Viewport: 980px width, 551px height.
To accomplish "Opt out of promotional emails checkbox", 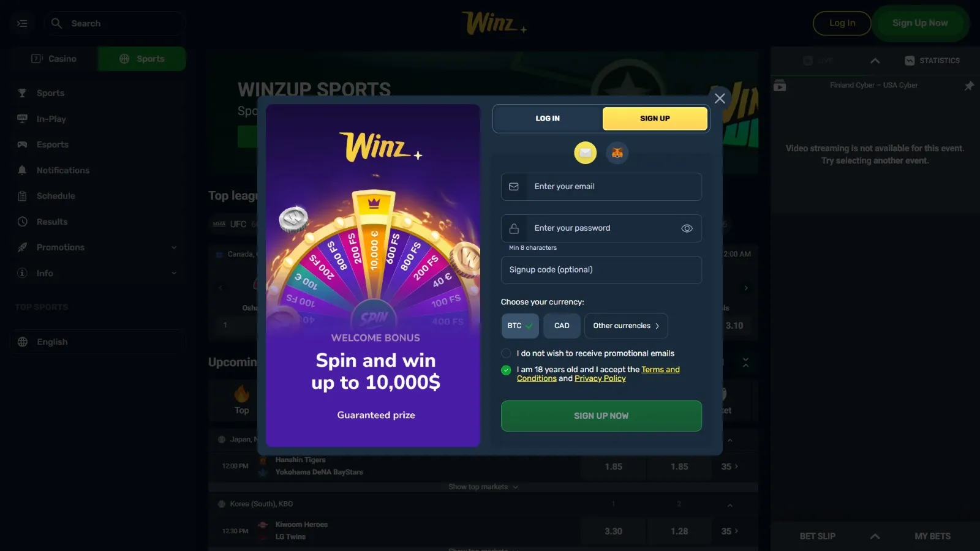I will coord(506,353).
